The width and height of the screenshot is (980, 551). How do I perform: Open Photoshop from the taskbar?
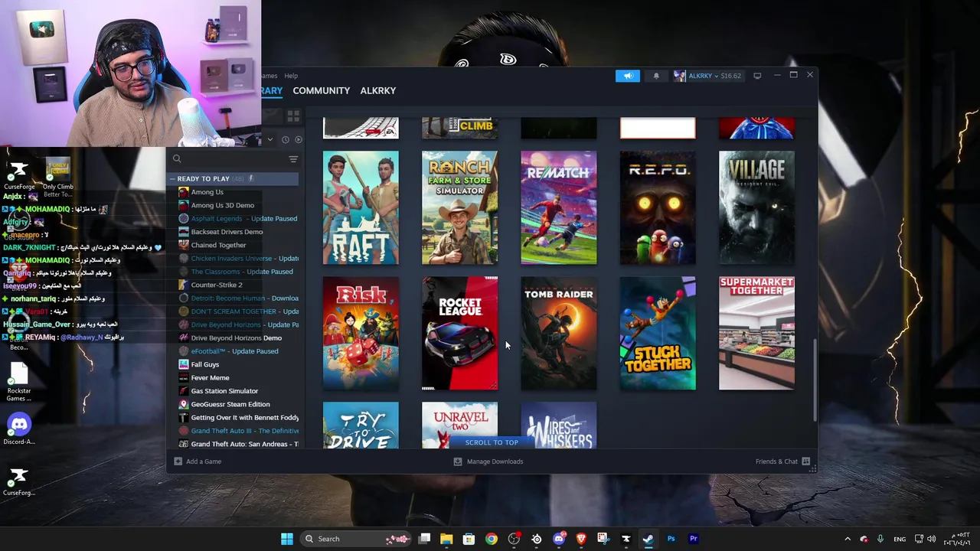[671, 539]
